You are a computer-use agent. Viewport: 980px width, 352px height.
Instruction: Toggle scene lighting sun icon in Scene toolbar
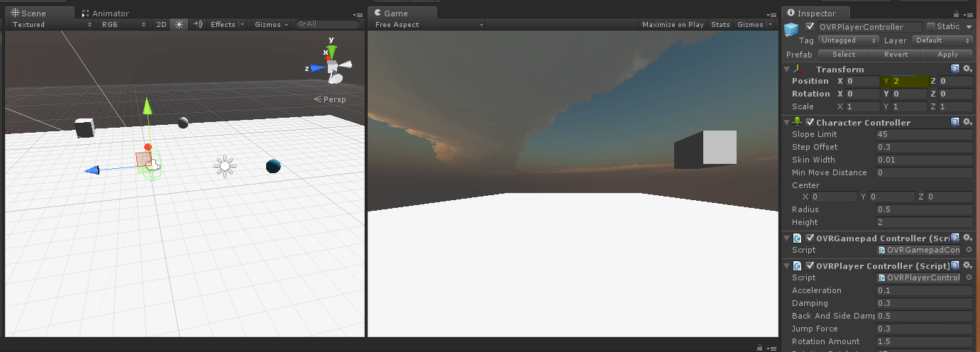point(178,24)
